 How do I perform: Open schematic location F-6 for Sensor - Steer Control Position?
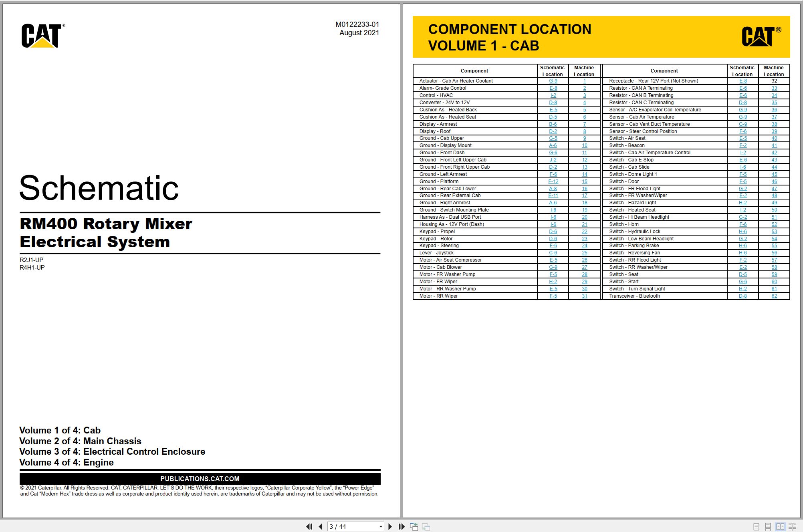tap(743, 131)
